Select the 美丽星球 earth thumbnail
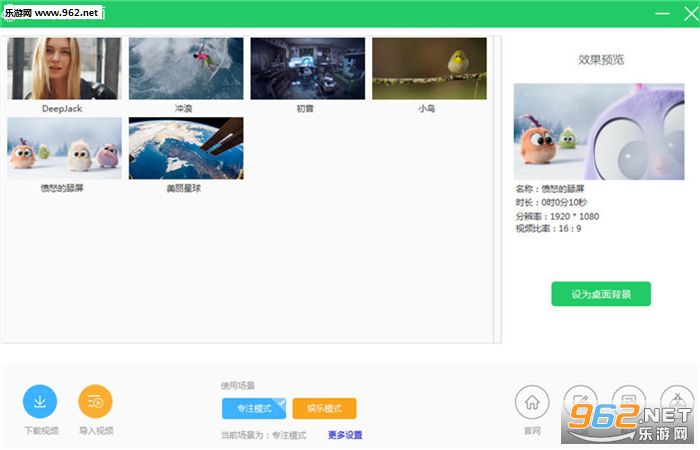 186,148
